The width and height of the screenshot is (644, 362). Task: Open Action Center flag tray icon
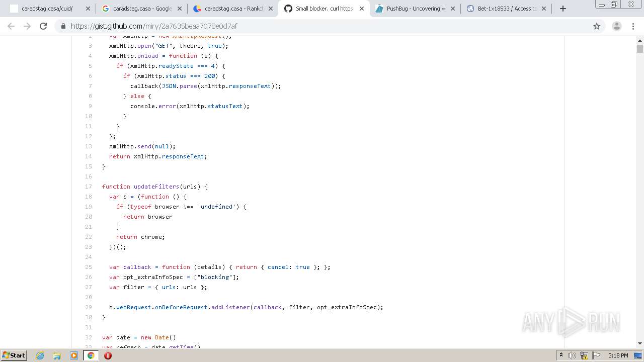coord(596,355)
